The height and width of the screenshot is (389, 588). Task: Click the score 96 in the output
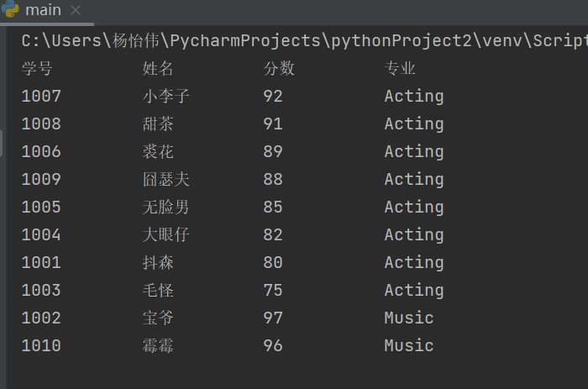(x=273, y=346)
